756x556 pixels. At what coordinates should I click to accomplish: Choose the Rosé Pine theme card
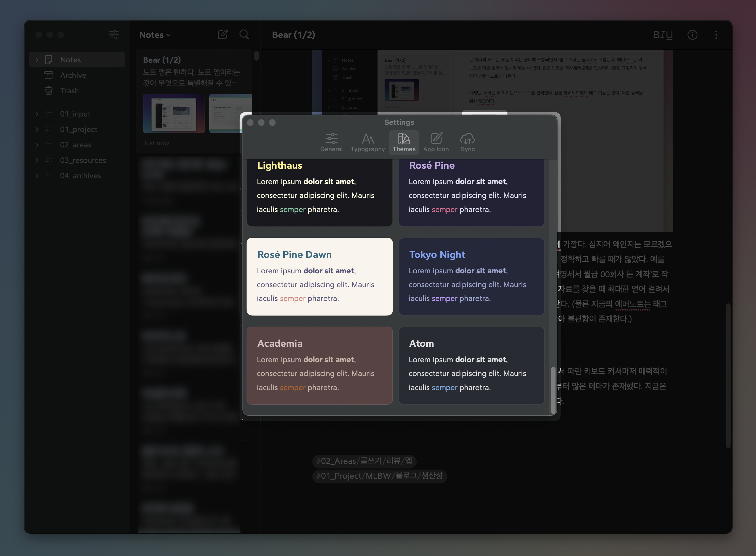click(471, 192)
